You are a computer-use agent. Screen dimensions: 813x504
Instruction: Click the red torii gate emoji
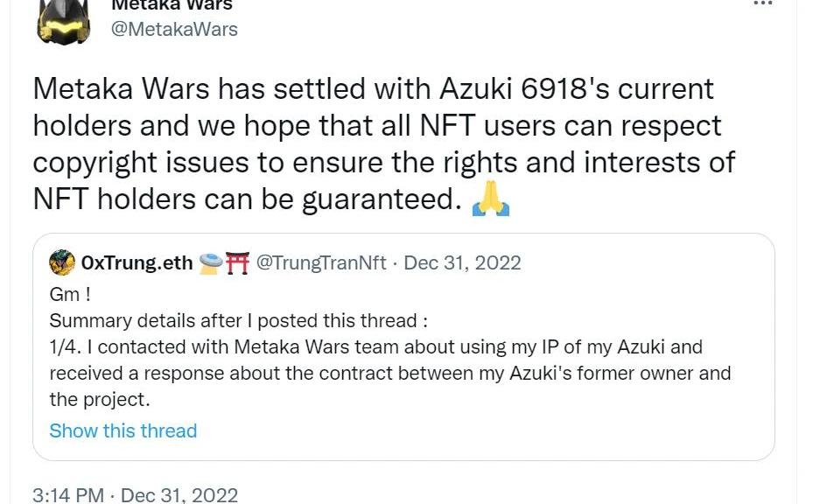237,262
